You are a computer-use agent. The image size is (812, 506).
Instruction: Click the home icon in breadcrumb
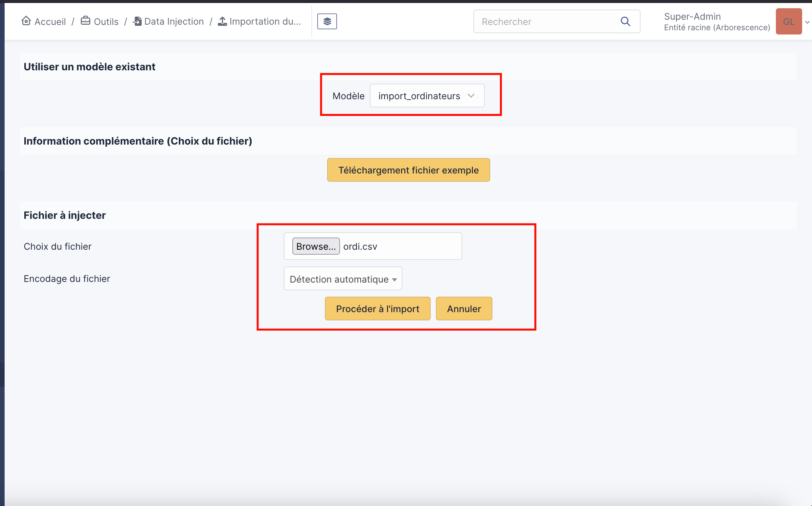26,21
